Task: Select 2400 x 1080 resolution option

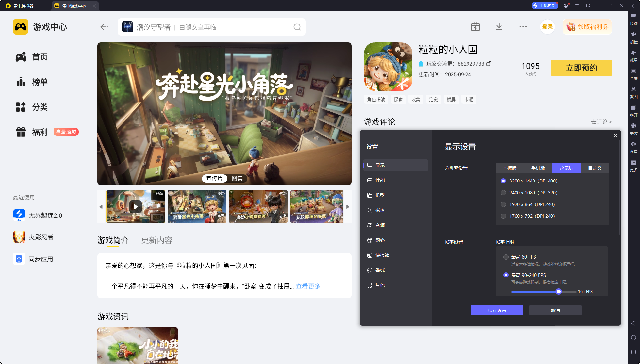Action: click(x=503, y=193)
